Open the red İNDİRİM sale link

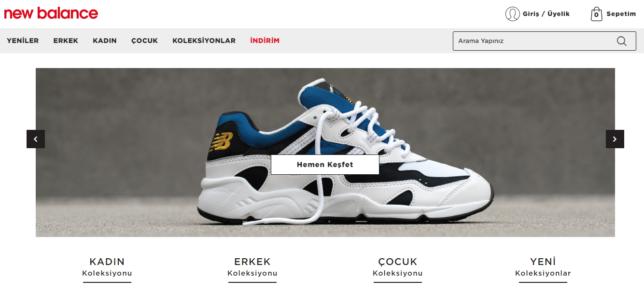(x=265, y=41)
